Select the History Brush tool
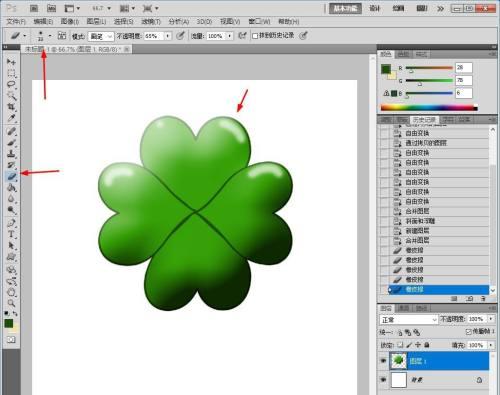Image resolution: width=500 pixels, height=395 pixels. pos(11,165)
